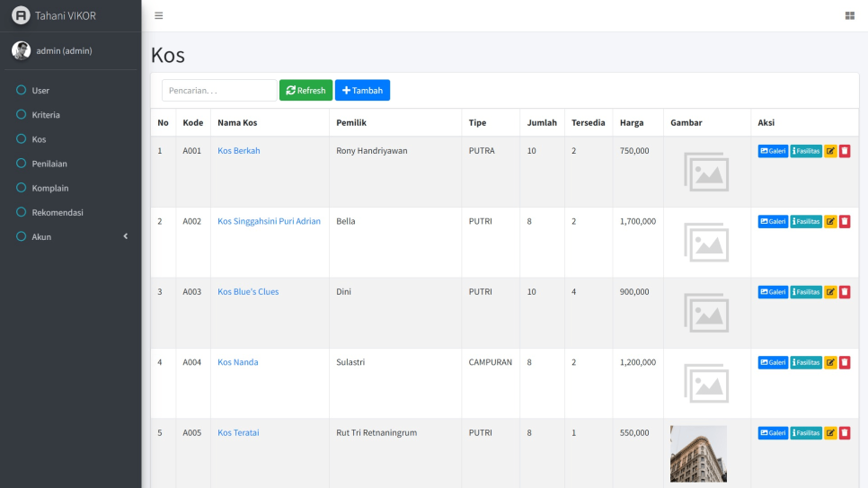Open the Kriteria menu item
Screen dimensions: 868x488
pyautogui.click(x=46, y=115)
